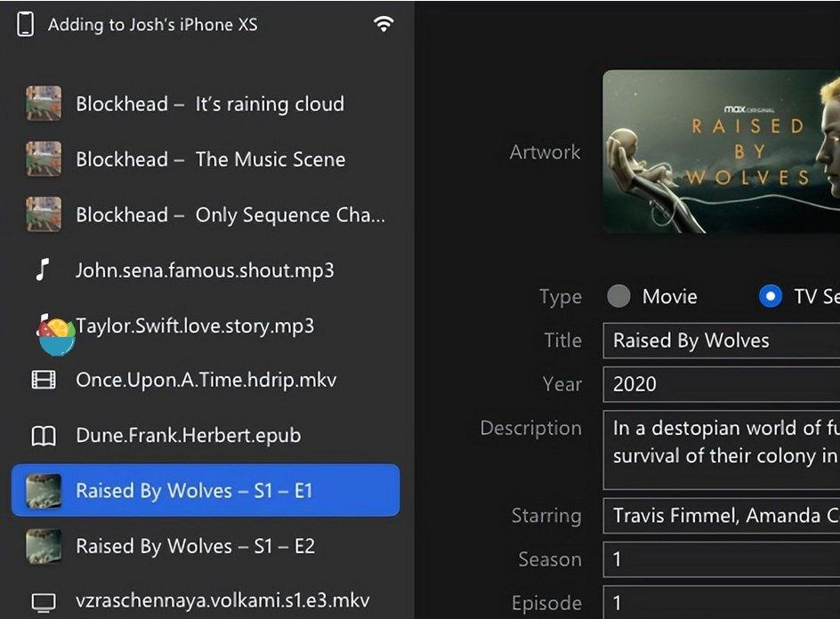Click the Wi-Fi connection icon

point(384,24)
